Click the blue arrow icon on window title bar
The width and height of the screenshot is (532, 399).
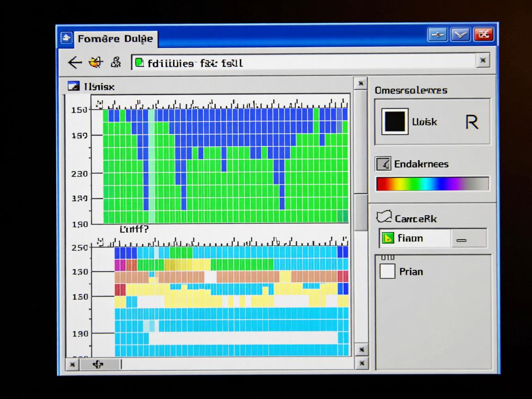[437, 34]
